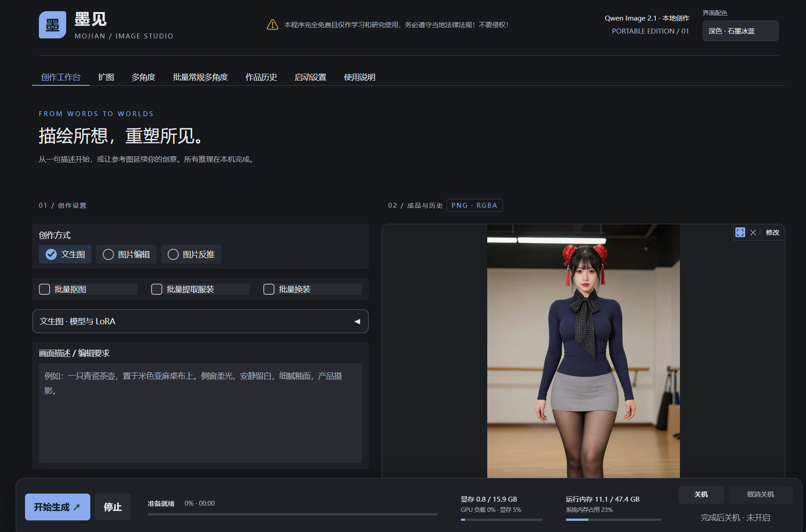This screenshot has width=806, height=532.
Task: Click the 修改 edit image button
Action: pos(772,232)
